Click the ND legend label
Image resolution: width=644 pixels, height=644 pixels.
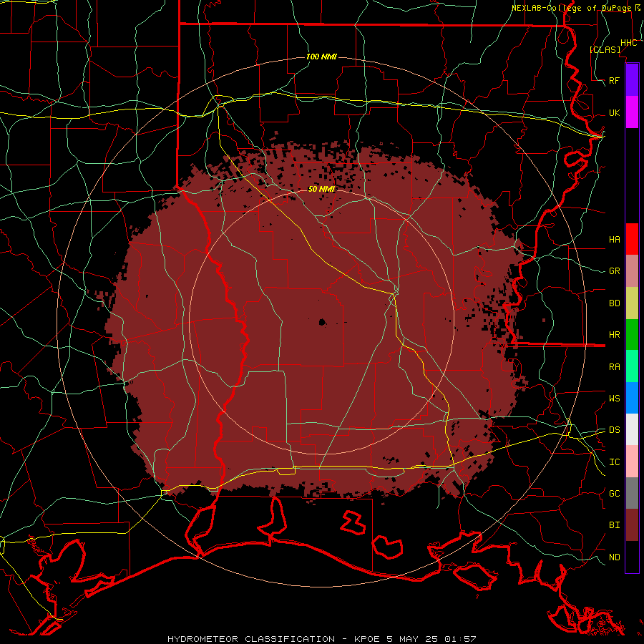point(614,557)
